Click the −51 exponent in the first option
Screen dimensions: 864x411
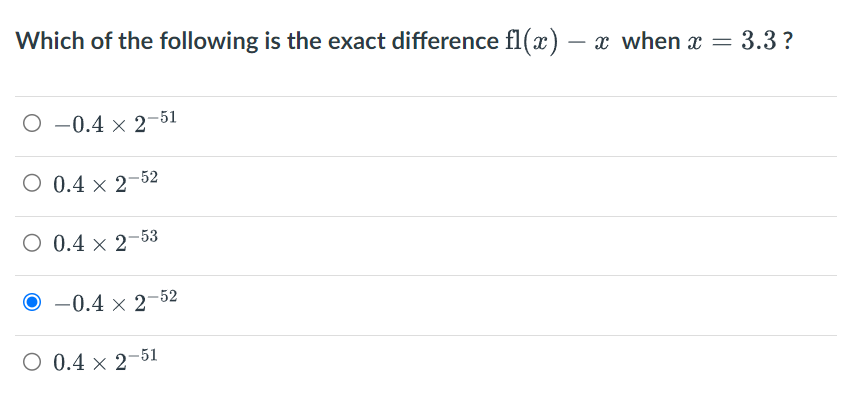pos(160,118)
